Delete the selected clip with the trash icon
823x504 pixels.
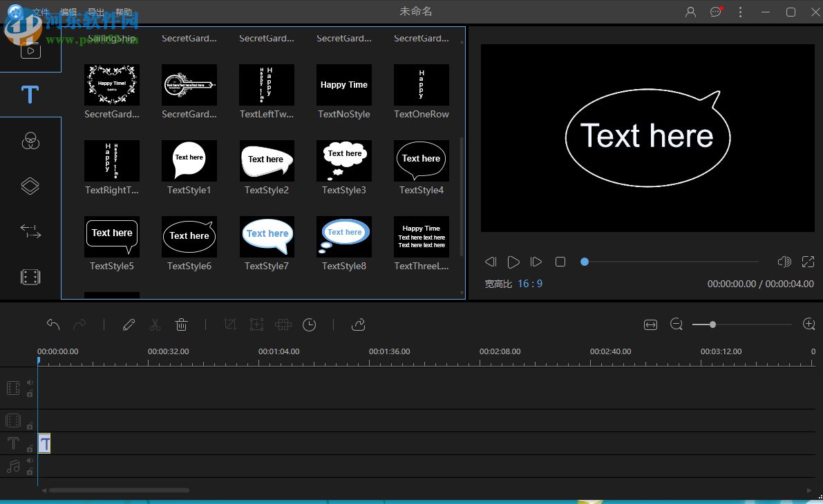click(181, 324)
